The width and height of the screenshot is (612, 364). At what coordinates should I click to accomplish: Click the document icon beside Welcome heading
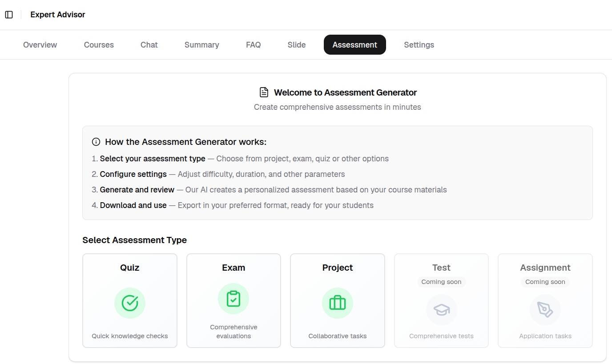(x=264, y=92)
